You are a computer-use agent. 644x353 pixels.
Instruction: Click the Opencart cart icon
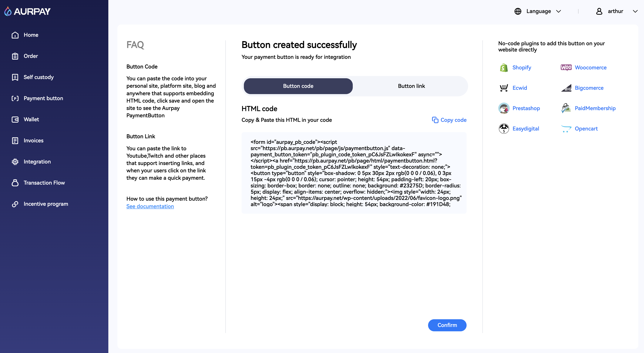pos(566,129)
